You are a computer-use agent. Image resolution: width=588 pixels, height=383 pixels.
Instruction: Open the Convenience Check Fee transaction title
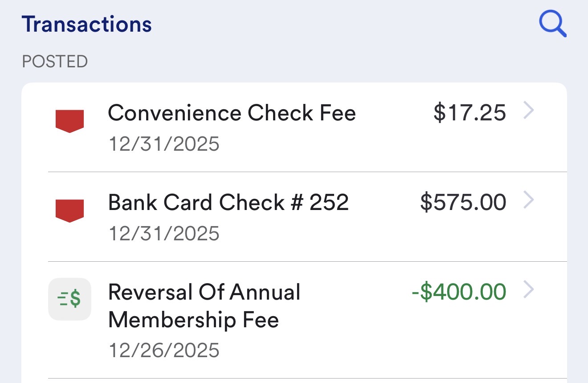coord(232,113)
